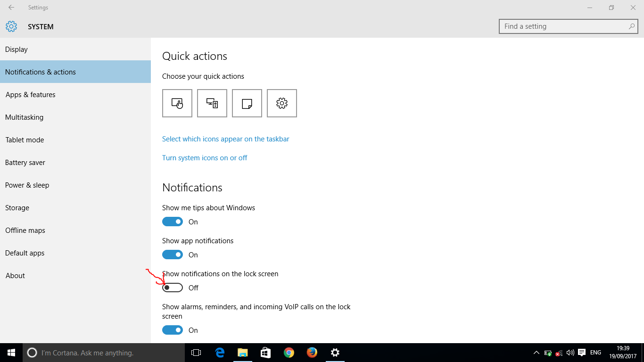This screenshot has width=644, height=362.
Task: Open Action Center from the system tray
Action: point(581,352)
